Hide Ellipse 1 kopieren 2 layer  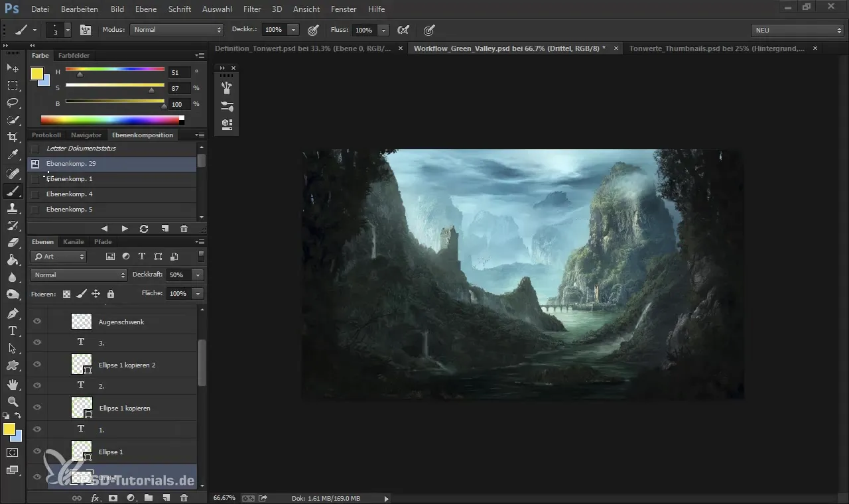coord(37,364)
